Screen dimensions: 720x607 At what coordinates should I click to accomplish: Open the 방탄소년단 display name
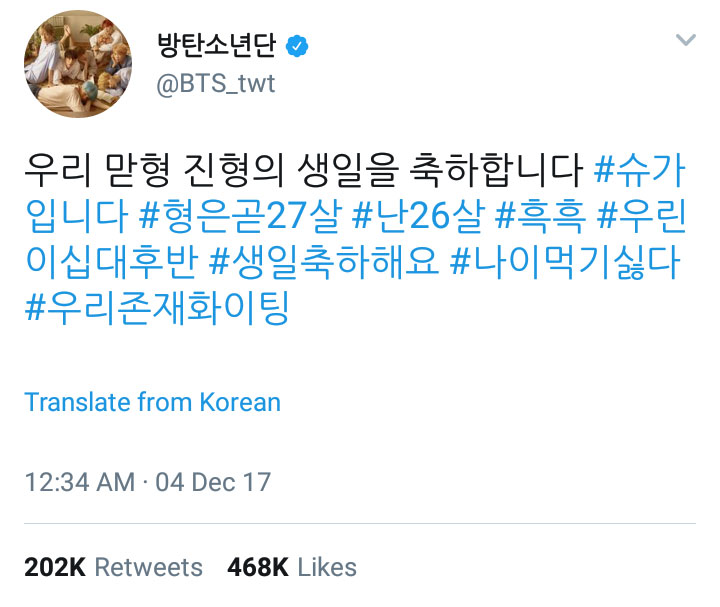click(x=216, y=45)
